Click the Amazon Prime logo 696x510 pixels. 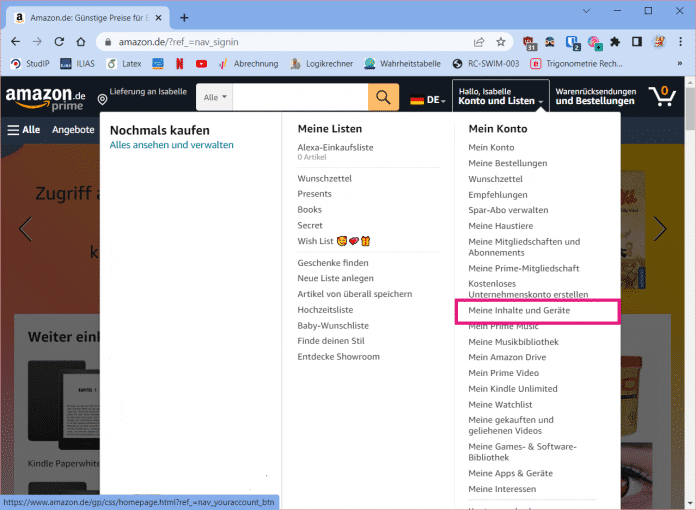(x=45, y=98)
